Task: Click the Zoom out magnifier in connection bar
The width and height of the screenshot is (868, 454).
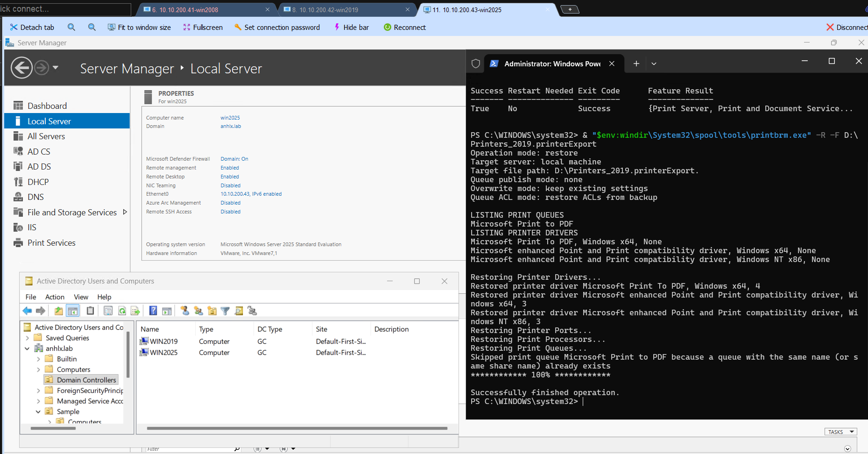Action: tap(92, 27)
